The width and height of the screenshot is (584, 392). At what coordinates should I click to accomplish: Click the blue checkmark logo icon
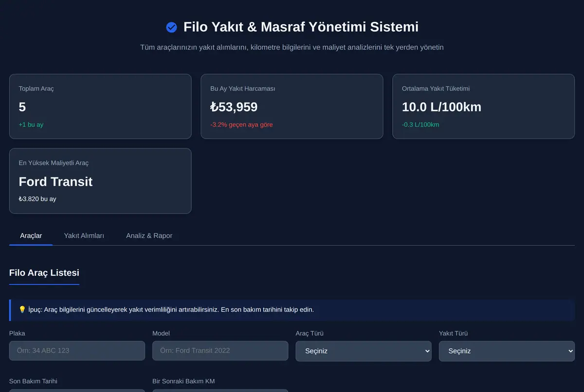[171, 27]
